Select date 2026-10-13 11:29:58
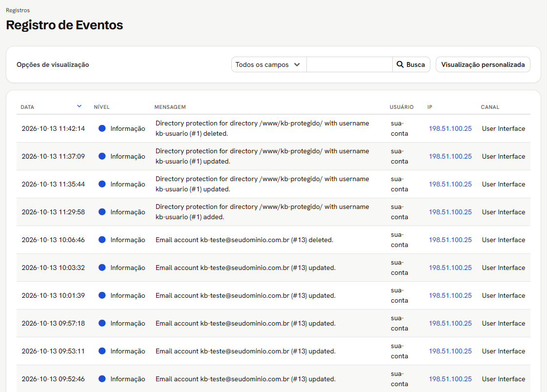Viewport: 547px width, 392px height. (53, 212)
